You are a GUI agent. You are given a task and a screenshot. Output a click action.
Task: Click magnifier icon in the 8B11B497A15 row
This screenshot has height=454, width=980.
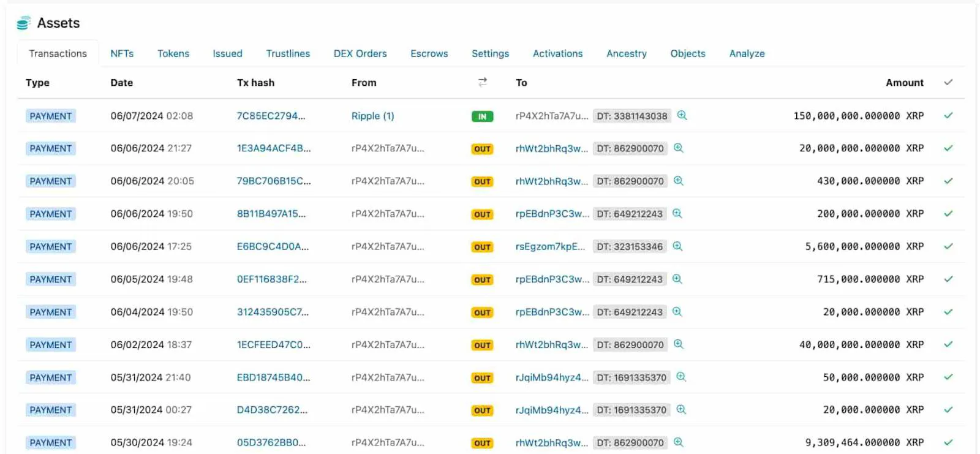coord(677,213)
